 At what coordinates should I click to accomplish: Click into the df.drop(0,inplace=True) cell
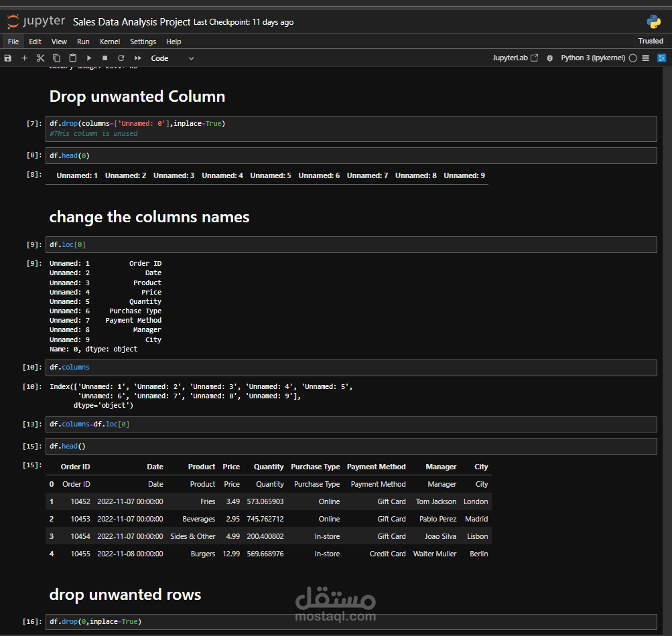point(351,621)
